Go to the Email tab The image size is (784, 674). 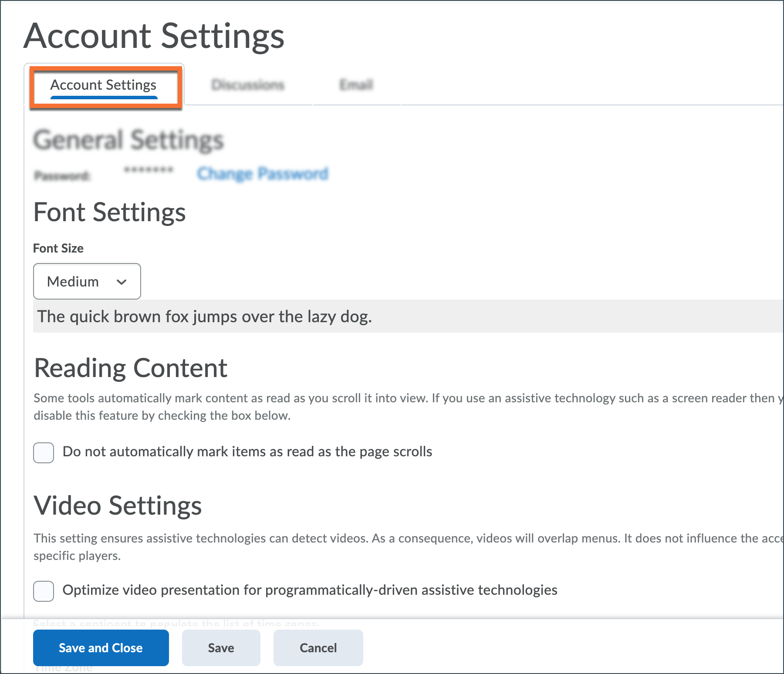(x=356, y=85)
